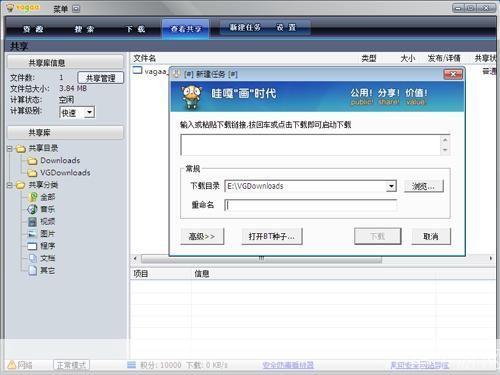Select the Downloads tree label
Viewport: 500px width, 375px height.
pos(60,161)
